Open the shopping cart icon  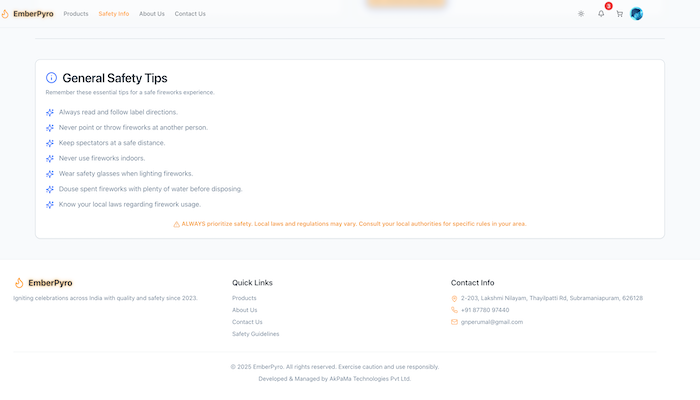[x=619, y=14]
